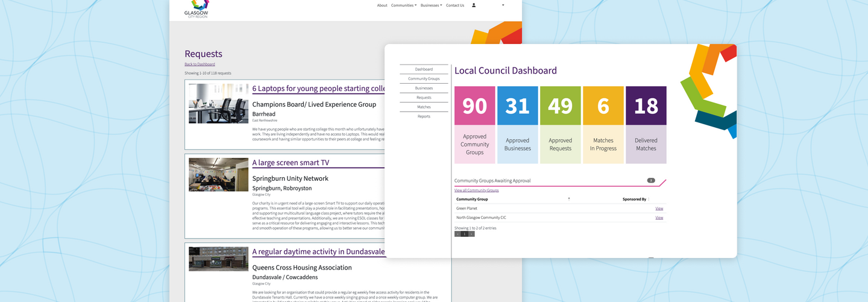Open the 6 Matches In Progress tile
The width and height of the screenshot is (868, 302).
pos(603,125)
